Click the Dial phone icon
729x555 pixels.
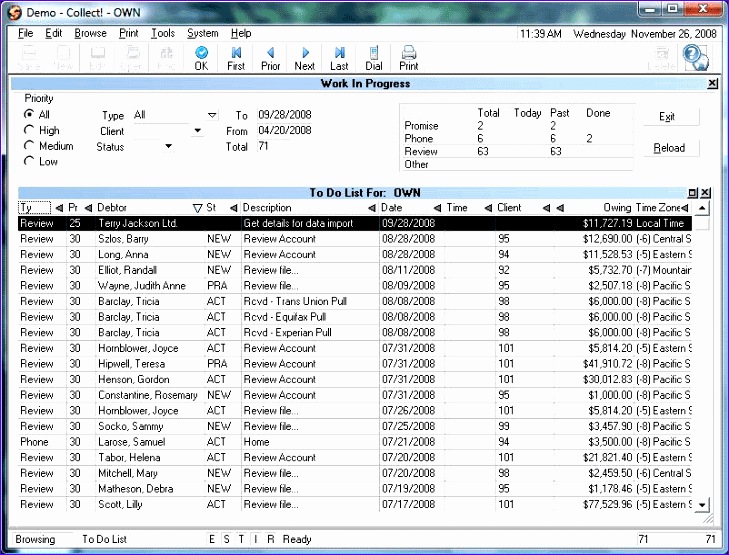(x=374, y=54)
